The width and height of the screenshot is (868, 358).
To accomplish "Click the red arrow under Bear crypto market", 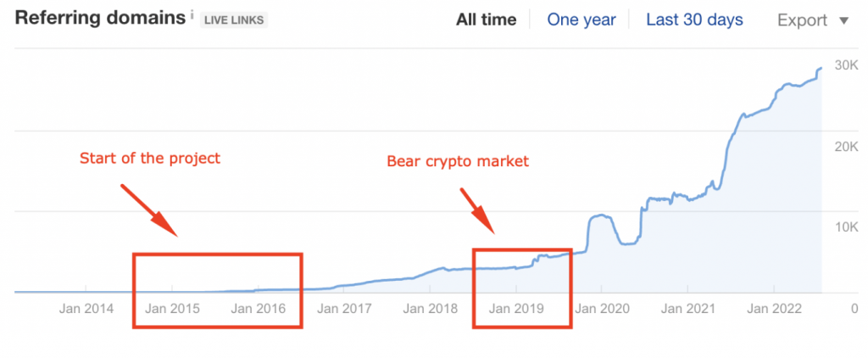I will 477,211.
